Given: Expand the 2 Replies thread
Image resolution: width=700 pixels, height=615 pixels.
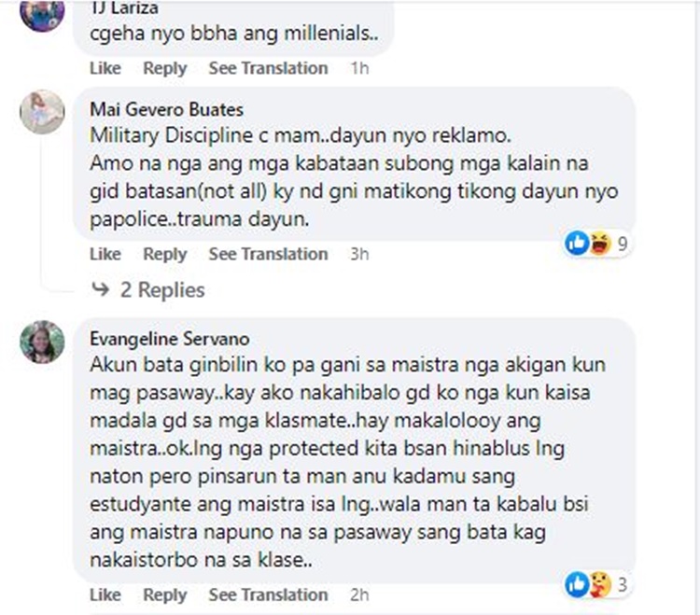Looking at the screenshot, I should click(x=161, y=290).
